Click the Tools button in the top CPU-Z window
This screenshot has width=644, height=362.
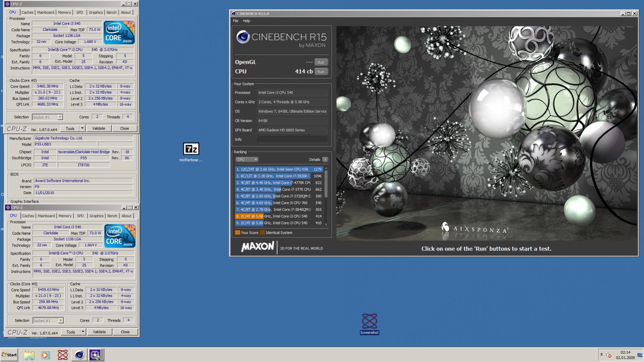coord(70,128)
